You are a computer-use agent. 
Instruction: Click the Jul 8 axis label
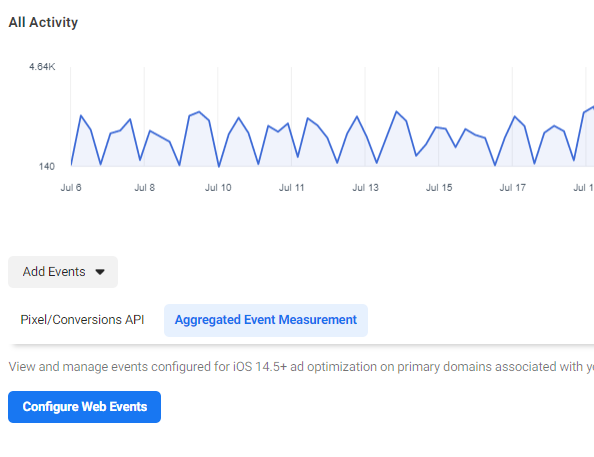click(144, 188)
